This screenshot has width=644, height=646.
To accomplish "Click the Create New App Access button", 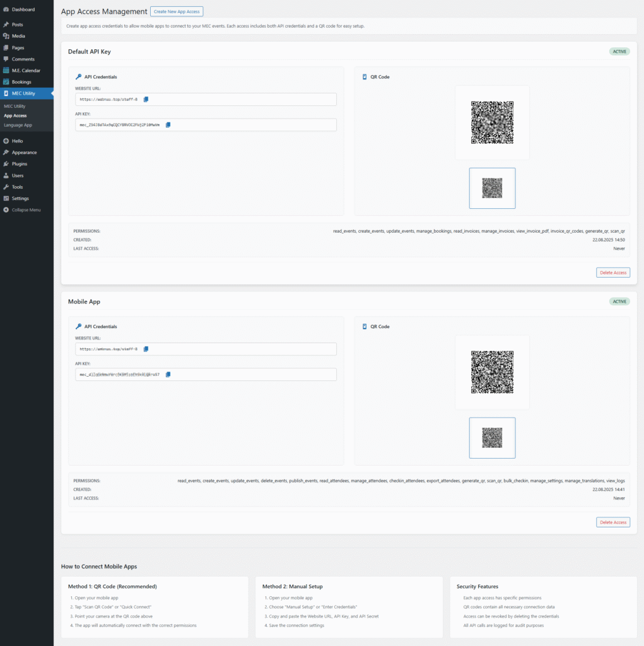I will (x=177, y=11).
